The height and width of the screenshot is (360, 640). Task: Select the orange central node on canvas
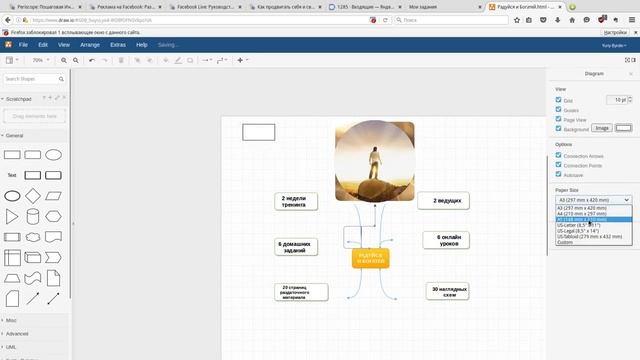point(371,258)
